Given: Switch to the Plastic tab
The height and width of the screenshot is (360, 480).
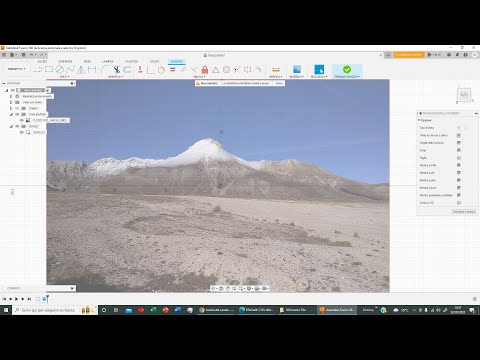Looking at the screenshot, I should click(132, 61).
